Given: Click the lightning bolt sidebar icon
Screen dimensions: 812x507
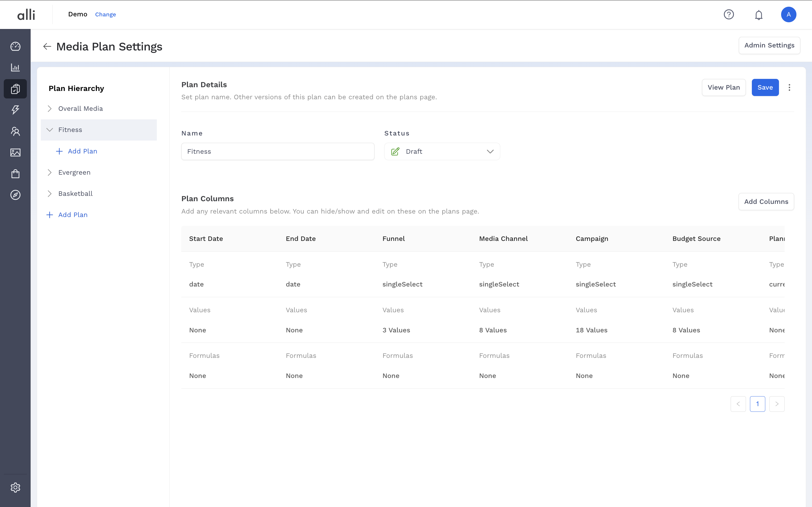Looking at the screenshot, I should [x=15, y=110].
